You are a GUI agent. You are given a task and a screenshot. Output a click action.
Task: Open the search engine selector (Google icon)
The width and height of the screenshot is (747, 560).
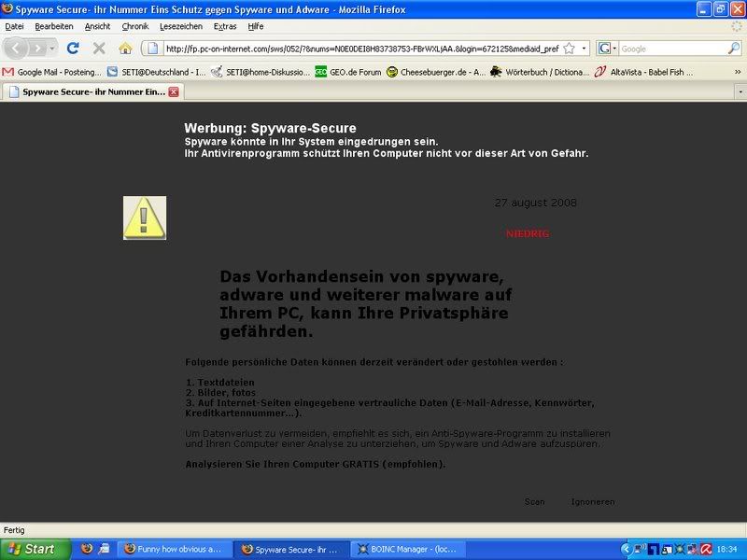click(607, 49)
